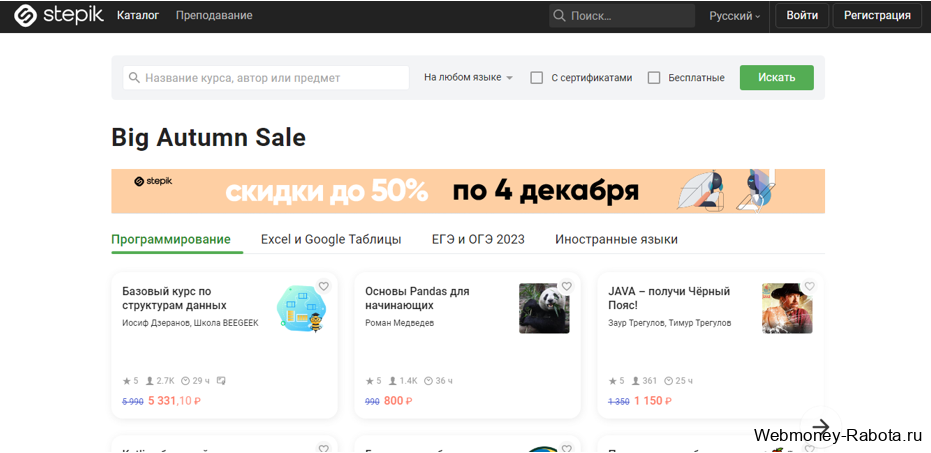This screenshot has height=453, width=931.
Task: Add Базовый курс по структурам данных to wishlist
Action: pos(324,286)
